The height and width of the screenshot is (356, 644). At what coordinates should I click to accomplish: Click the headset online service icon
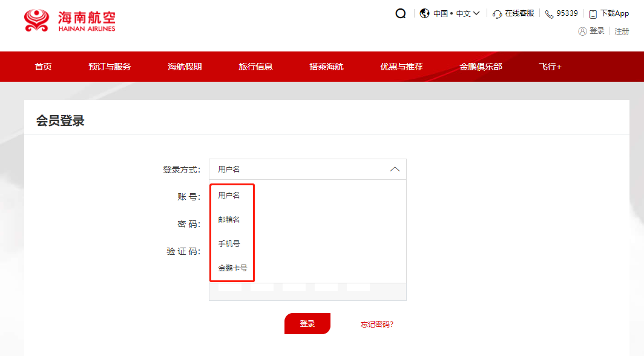pos(498,14)
